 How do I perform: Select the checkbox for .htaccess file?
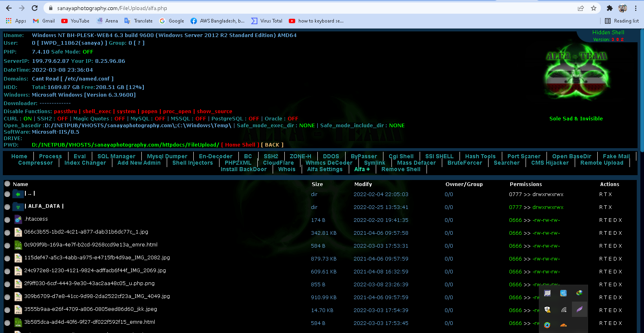click(7, 220)
